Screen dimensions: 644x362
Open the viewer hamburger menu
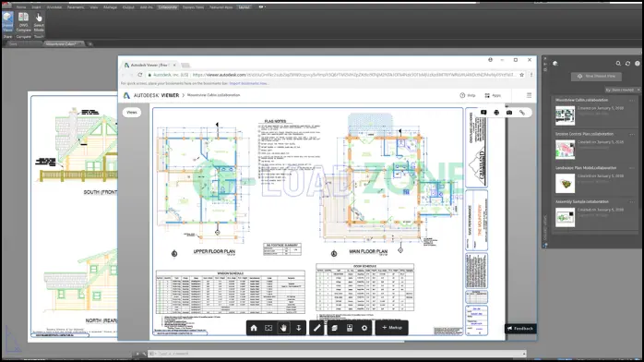tap(529, 95)
